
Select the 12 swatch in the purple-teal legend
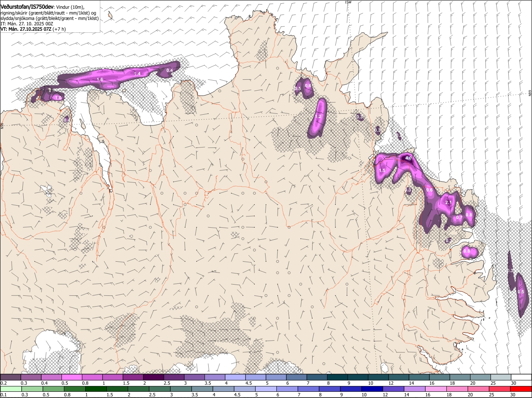tap(399, 377)
